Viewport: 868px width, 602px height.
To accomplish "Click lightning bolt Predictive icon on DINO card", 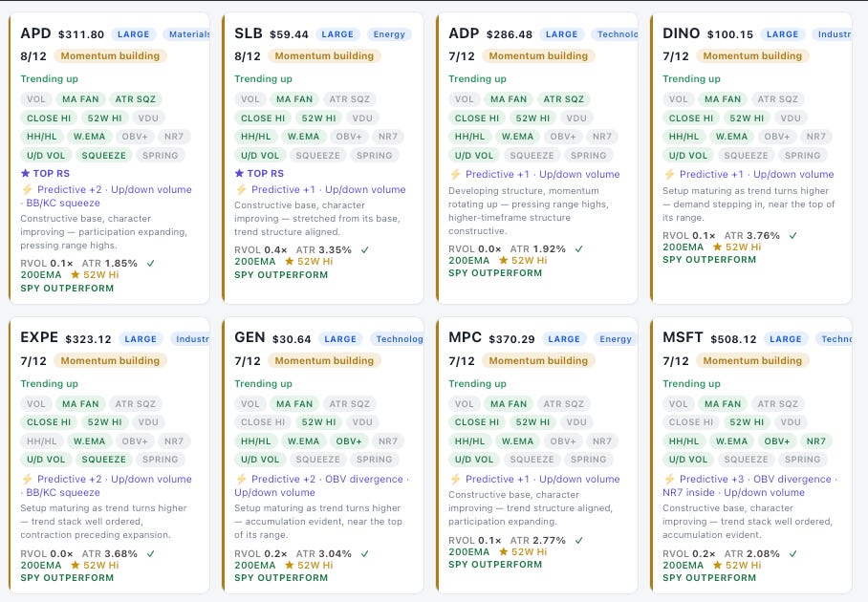I will point(669,174).
